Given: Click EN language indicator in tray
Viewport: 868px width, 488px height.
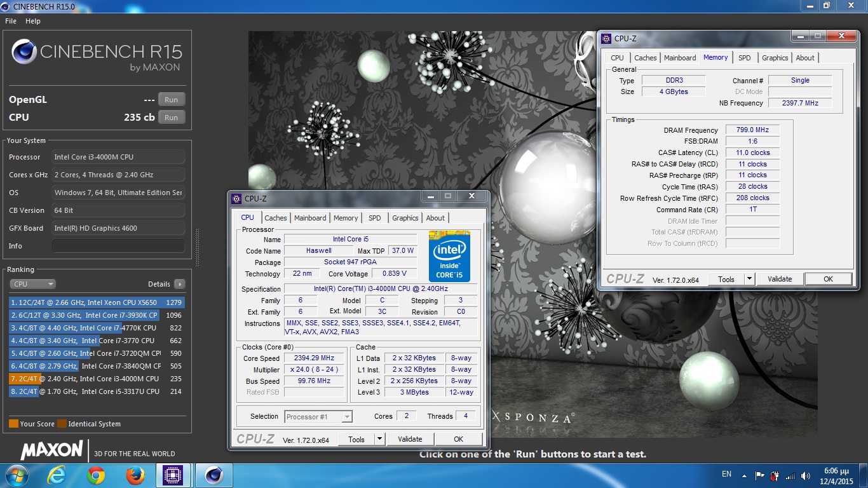Looking at the screenshot, I should point(727,475).
